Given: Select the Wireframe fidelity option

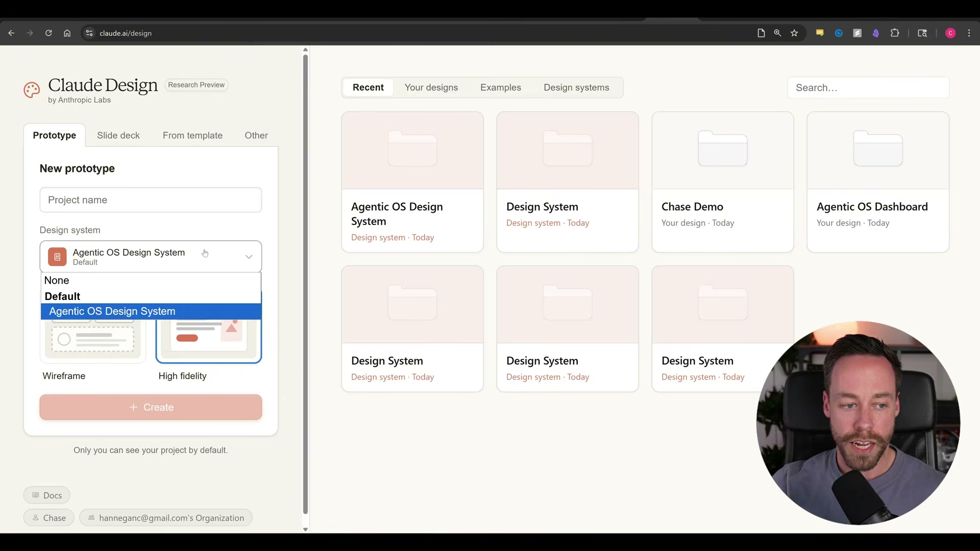Looking at the screenshot, I should tap(92, 339).
